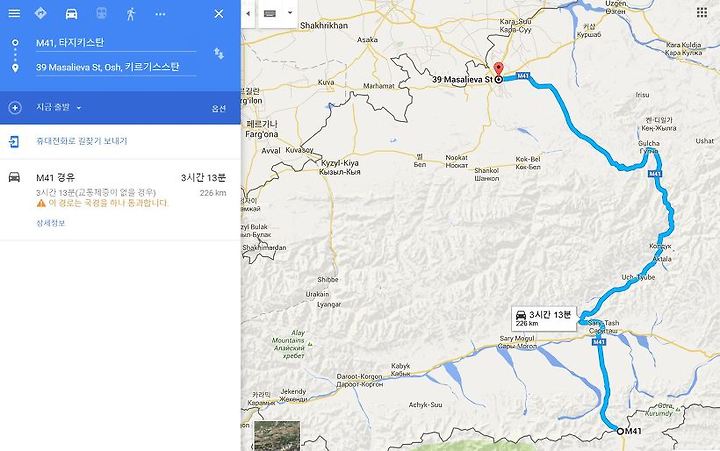Edit the M41, 타지키스탄 starting point field
Screen dimensions: 720x451
point(116,43)
